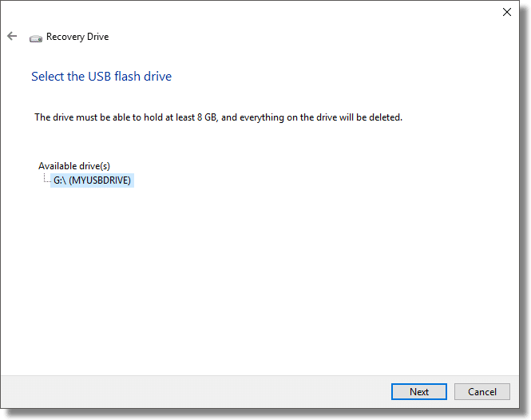Click the Select the USB flash drive heading
Screen dimensions: 531x420
tap(101, 77)
